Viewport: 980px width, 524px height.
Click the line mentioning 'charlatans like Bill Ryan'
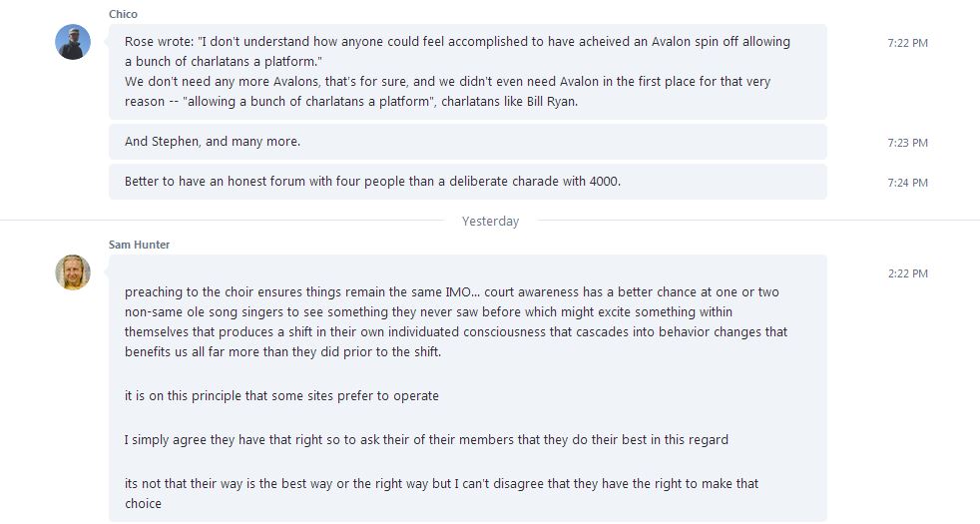351,101
